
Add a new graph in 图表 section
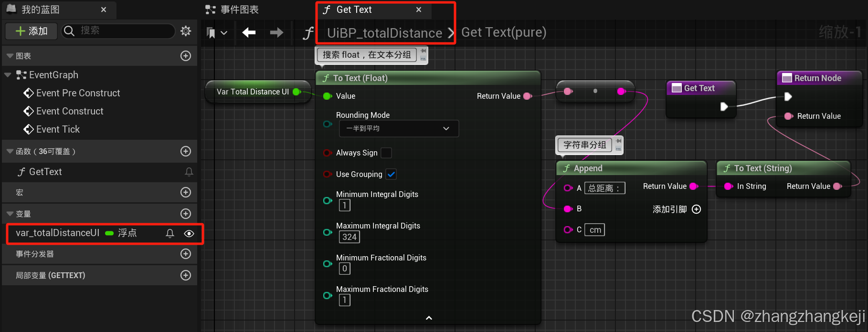pyautogui.click(x=186, y=56)
